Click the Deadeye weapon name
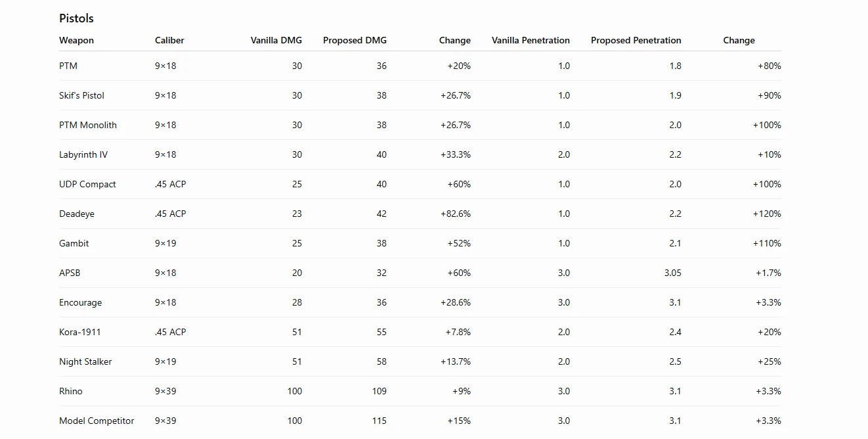Image resolution: width=868 pixels, height=439 pixels. point(77,214)
